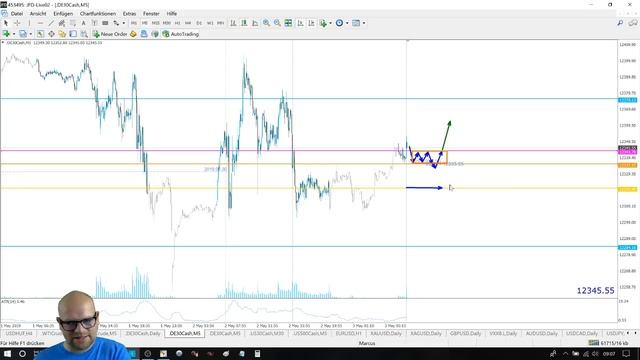The width and height of the screenshot is (640, 360).
Task: Activate the crosshair tool
Action: tap(17, 23)
